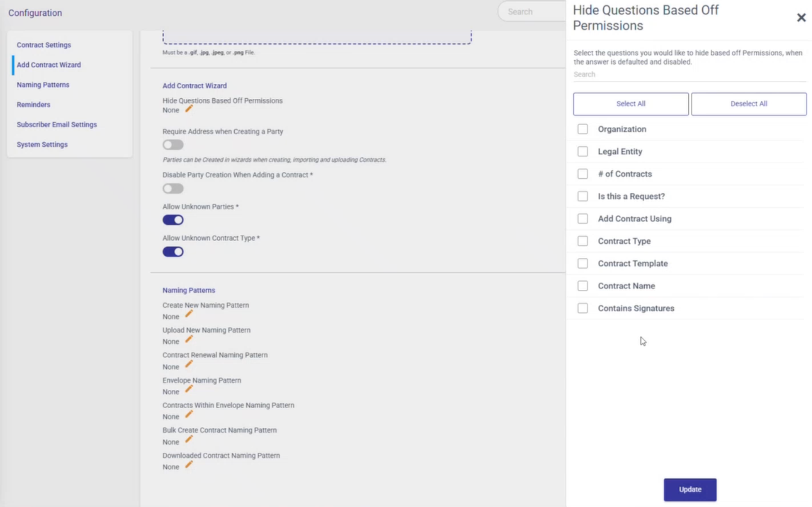The image size is (812, 507).
Task: Select the Contract Template checkbox
Action: coord(582,264)
